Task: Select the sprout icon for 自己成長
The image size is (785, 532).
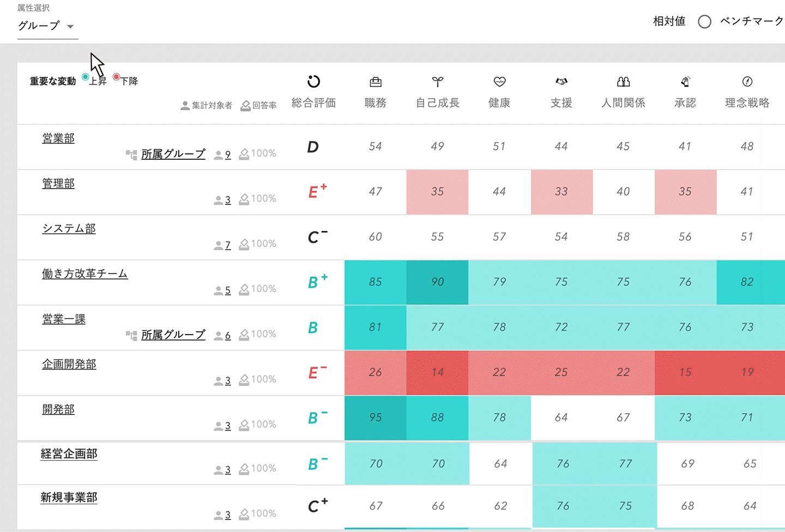Action: point(437,82)
